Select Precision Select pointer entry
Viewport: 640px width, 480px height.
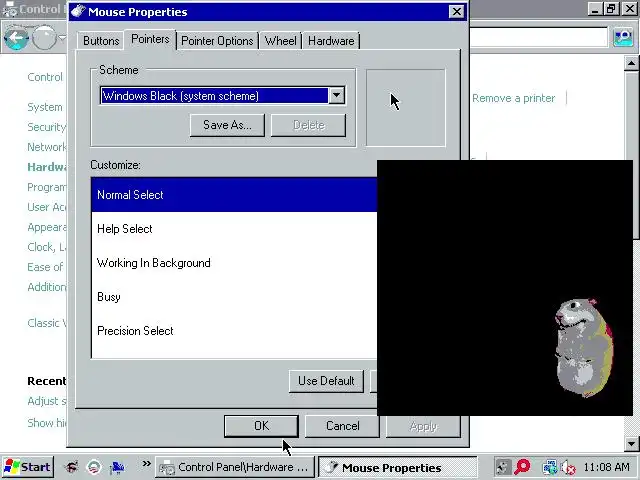pyautogui.click(x=234, y=330)
